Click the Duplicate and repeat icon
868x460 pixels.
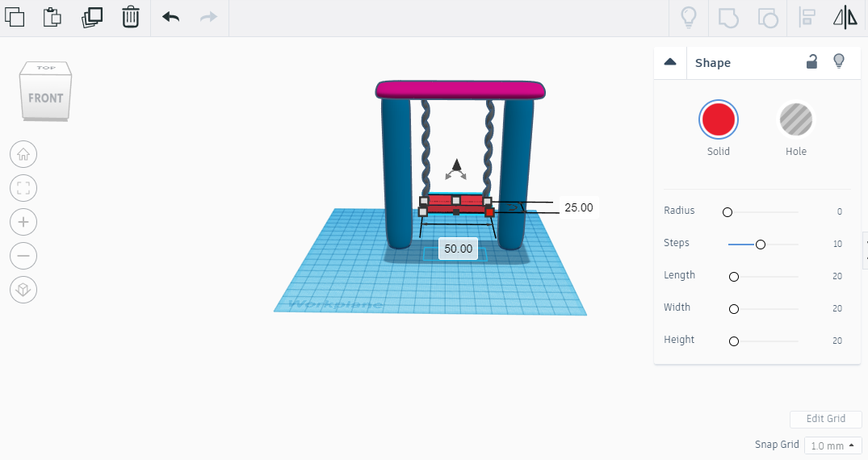pos(92,17)
